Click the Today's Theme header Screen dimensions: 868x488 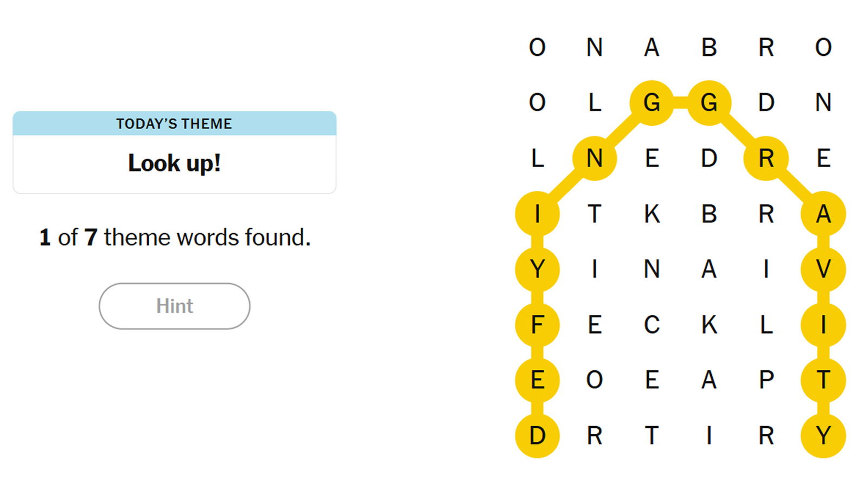click(174, 124)
